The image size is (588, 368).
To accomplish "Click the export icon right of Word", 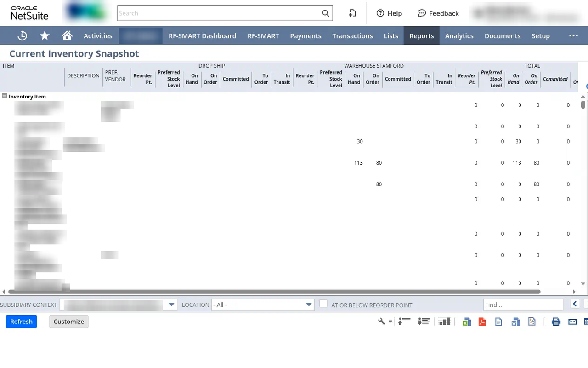I will pyautogui.click(x=532, y=322).
